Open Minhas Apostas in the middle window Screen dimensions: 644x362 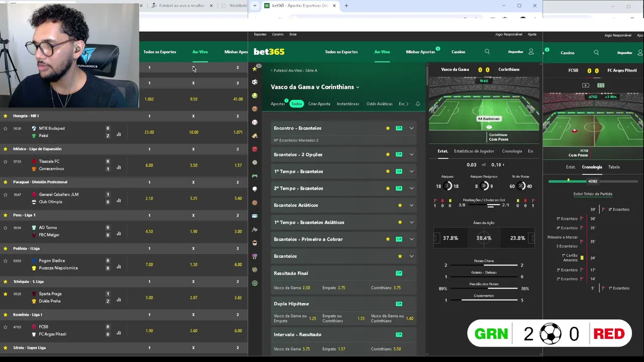[420, 52]
